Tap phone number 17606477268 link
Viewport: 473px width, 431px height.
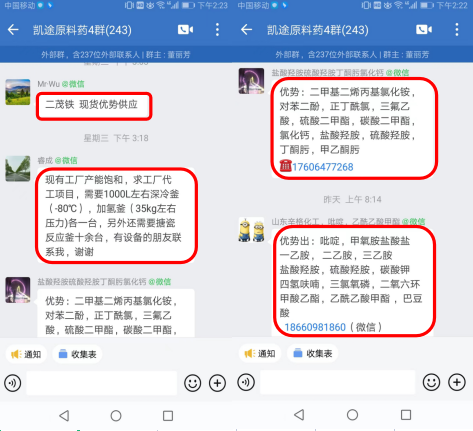point(323,167)
